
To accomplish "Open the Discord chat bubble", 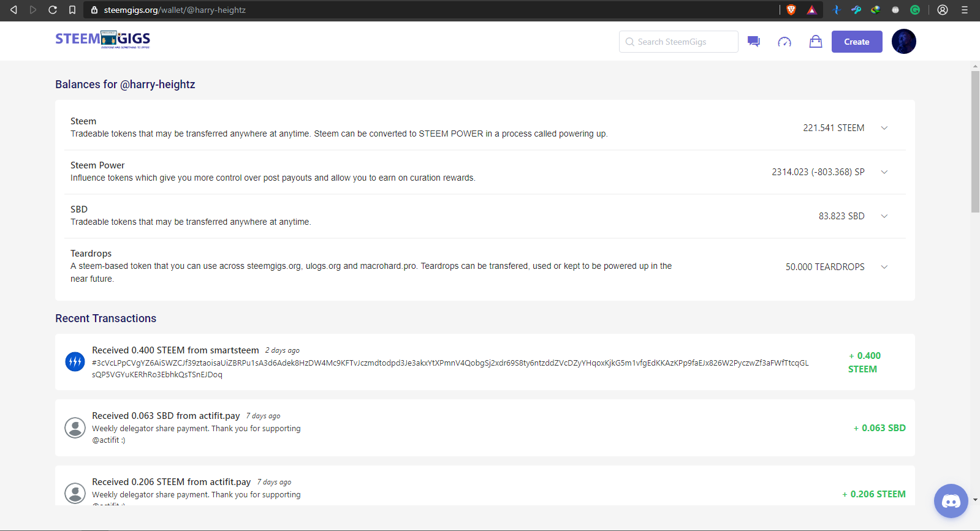I will coord(951,501).
